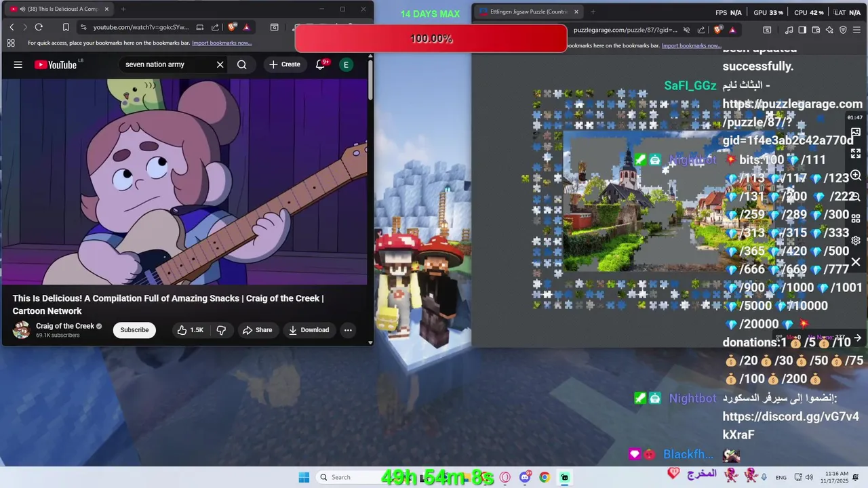
Task: Open YouTube hamburger guide menu
Action: [18, 64]
